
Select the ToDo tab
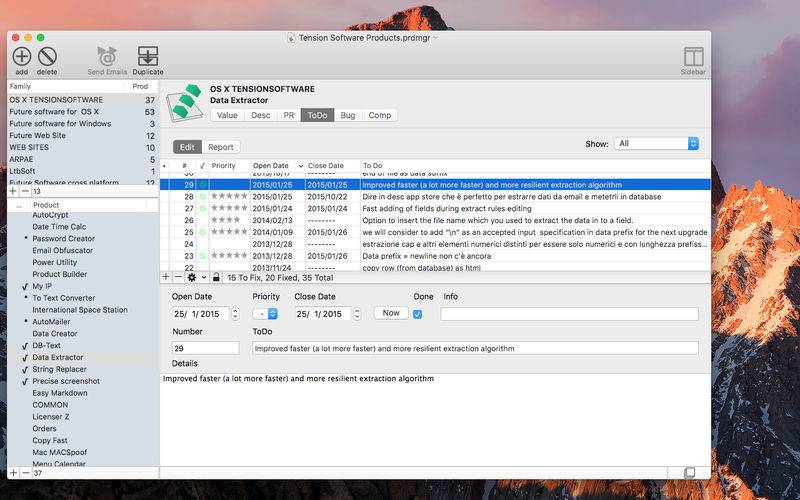point(317,115)
